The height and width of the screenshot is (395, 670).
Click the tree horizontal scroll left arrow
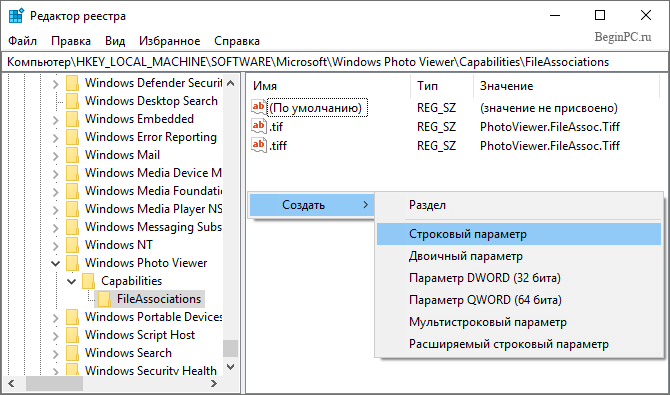12,383
